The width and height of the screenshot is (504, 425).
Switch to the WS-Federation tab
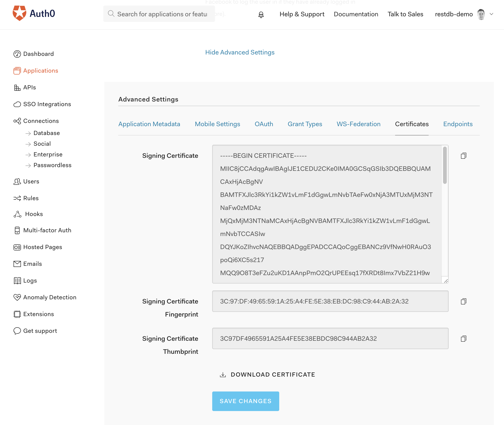359,124
